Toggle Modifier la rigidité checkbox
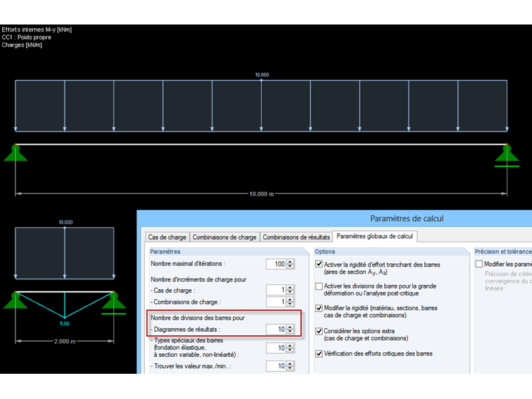The height and width of the screenshot is (399, 532). (319, 308)
